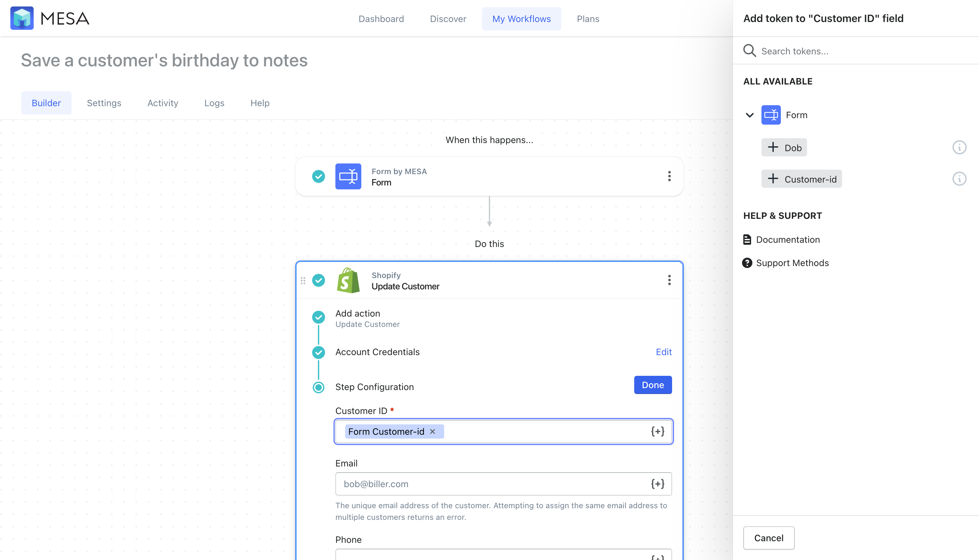The height and width of the screenshot is (560, 979).
Task: Open the Discover nav item
Action: pyautogui.click(x=448, y=18)
